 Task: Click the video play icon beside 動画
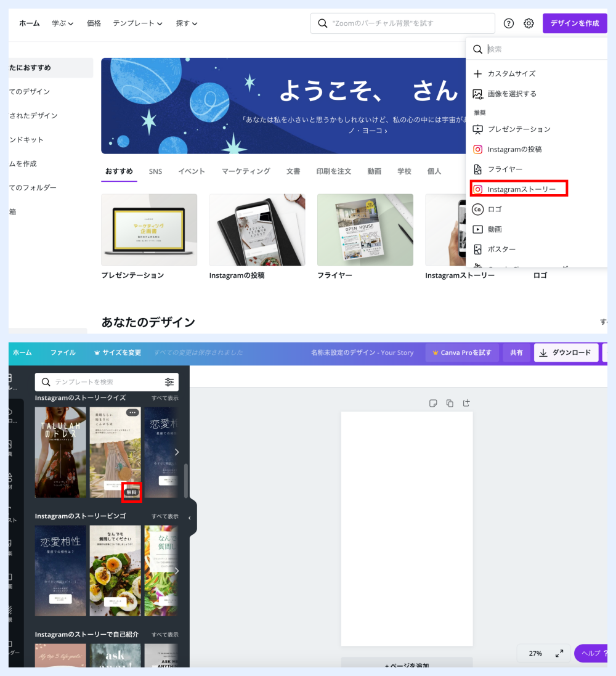pos(477,229)
